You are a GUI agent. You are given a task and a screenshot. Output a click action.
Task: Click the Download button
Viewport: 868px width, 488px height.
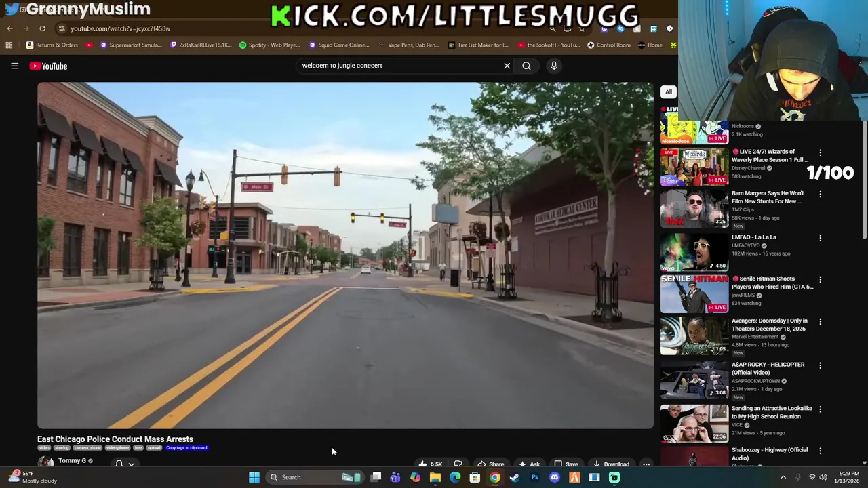pyautogui.click(x=610, y=464)
